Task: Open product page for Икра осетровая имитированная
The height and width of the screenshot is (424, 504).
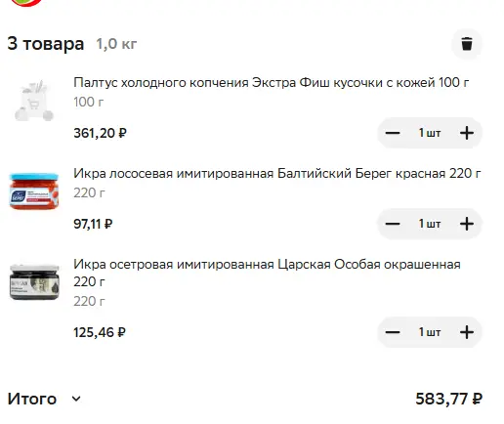Action: point(267,273)
